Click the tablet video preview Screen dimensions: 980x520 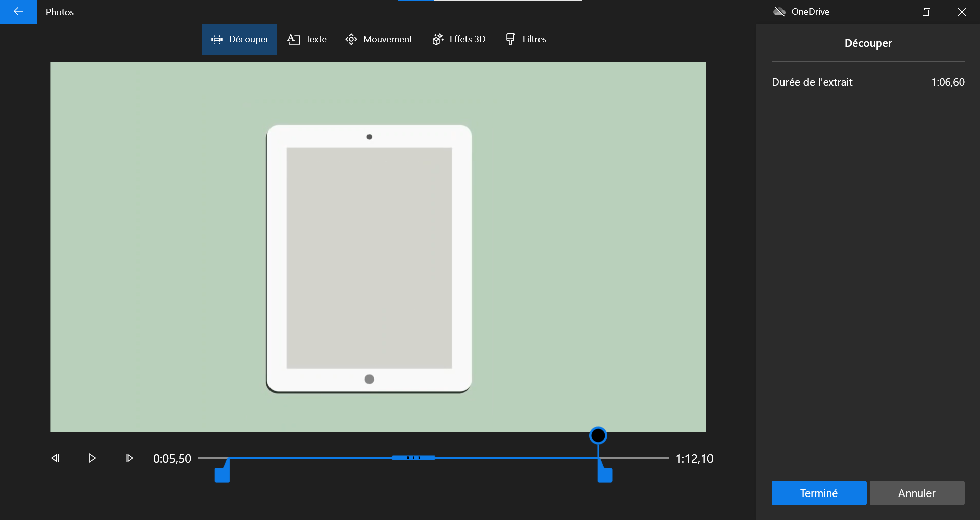coord(378,247)
